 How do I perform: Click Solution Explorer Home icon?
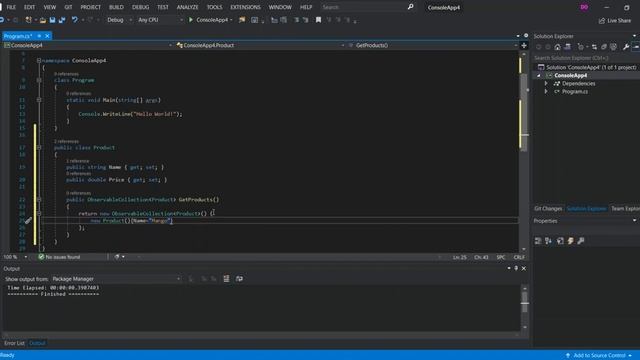(x=558, y=47)
